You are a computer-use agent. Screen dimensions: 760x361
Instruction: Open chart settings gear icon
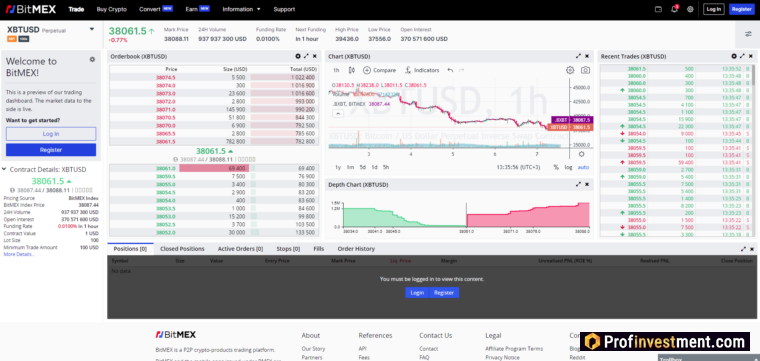(570, 70)
